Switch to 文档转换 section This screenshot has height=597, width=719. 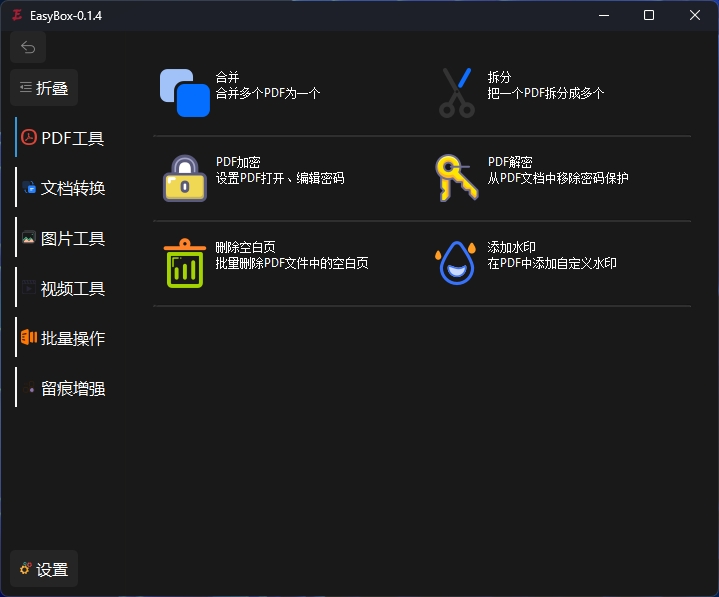(73, 188)
